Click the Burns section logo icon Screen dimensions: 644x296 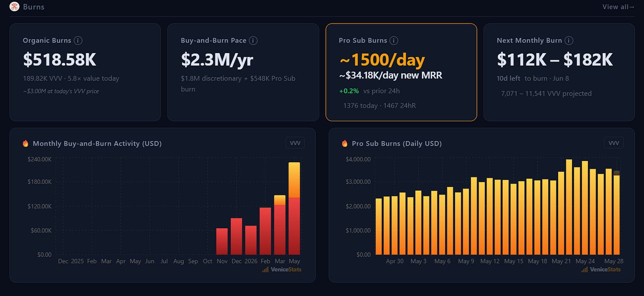coord(14,7)
